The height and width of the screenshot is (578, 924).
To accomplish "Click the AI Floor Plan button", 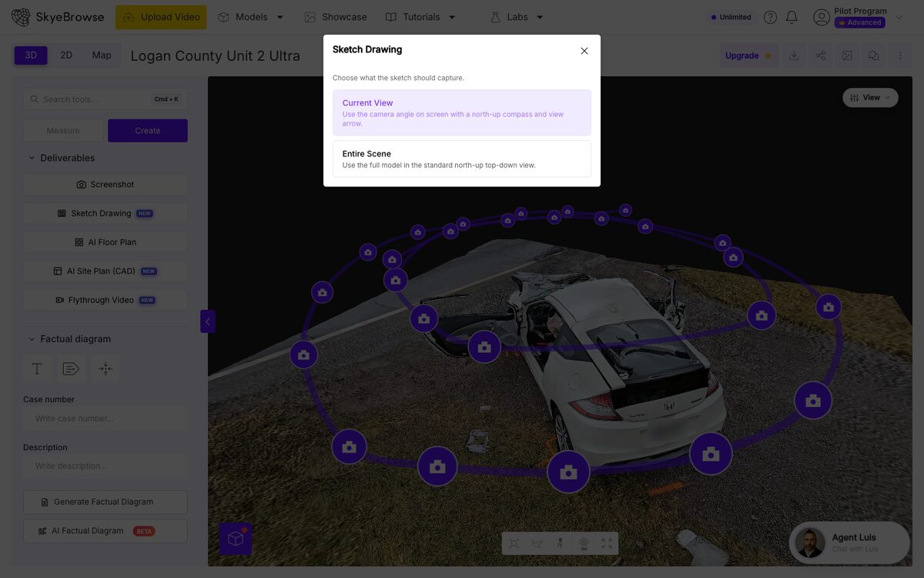I will (x=105, y=242).
